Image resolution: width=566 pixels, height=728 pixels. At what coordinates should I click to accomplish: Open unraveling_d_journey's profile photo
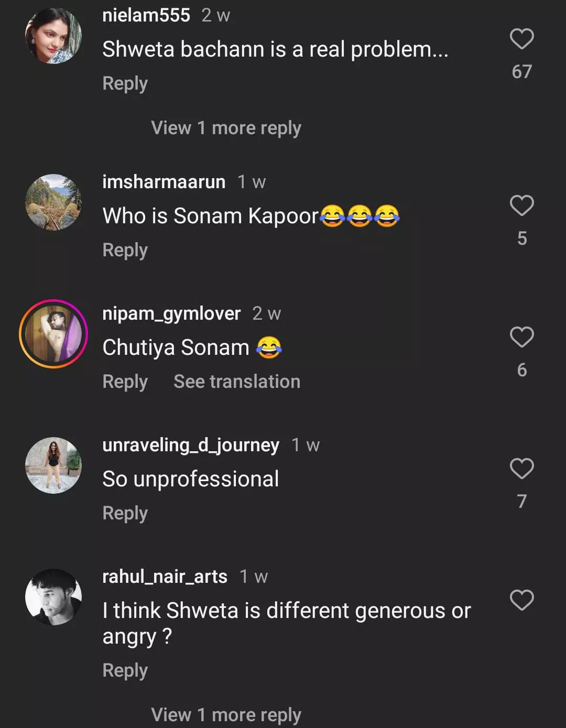tap(53, 465)
